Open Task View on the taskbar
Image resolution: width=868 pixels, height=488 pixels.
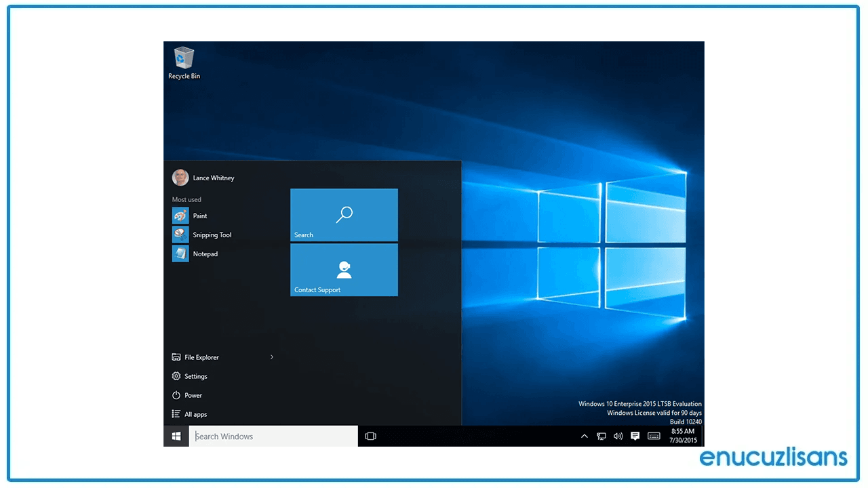[x=370, y=436]
